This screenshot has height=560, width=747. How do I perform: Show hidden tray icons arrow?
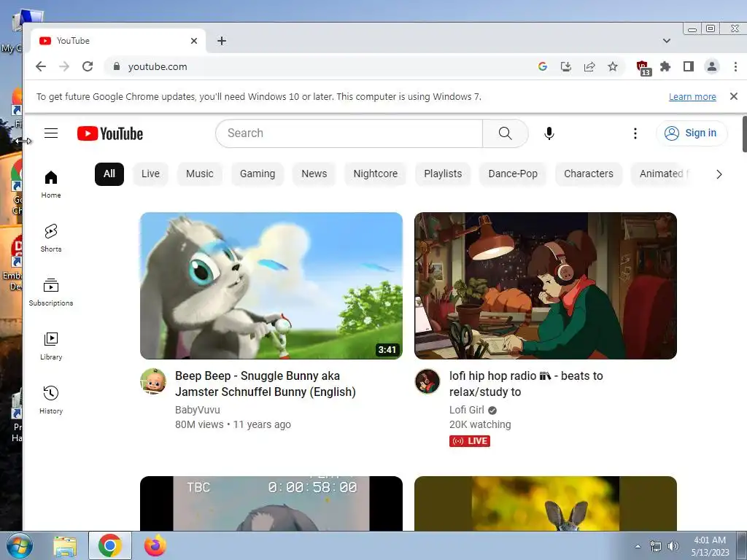click(638, 546)
